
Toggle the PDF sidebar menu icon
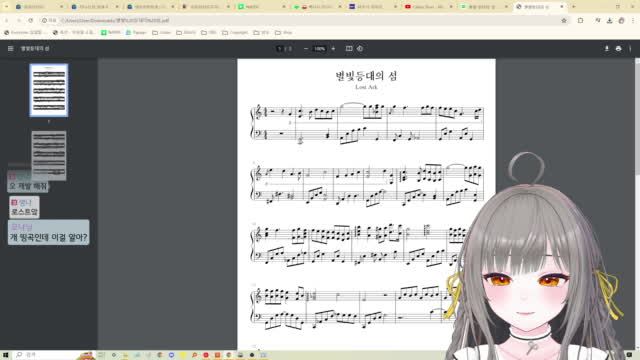coord(11,49)
